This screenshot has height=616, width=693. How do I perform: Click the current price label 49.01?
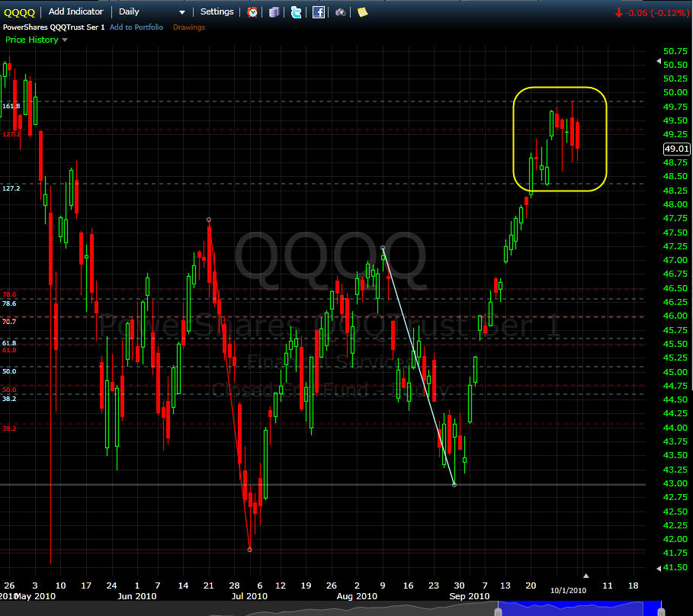pyautogui.click(x=677, y=149)
